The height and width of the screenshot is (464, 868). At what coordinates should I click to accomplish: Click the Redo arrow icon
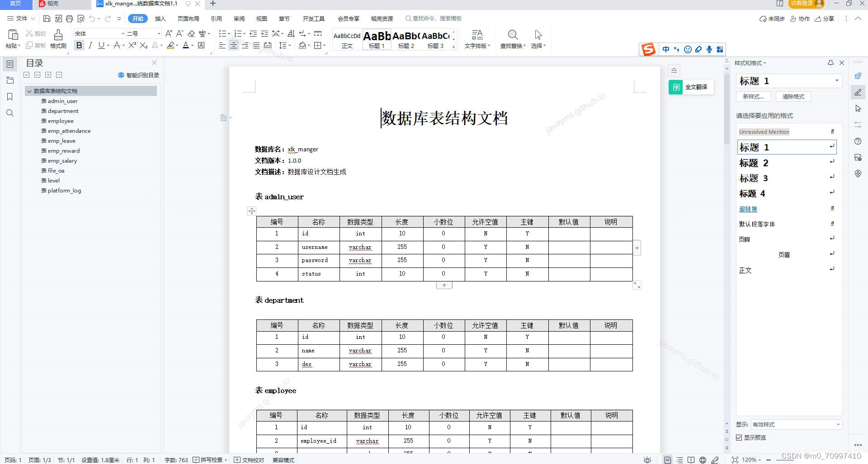(x=108, y=19)
